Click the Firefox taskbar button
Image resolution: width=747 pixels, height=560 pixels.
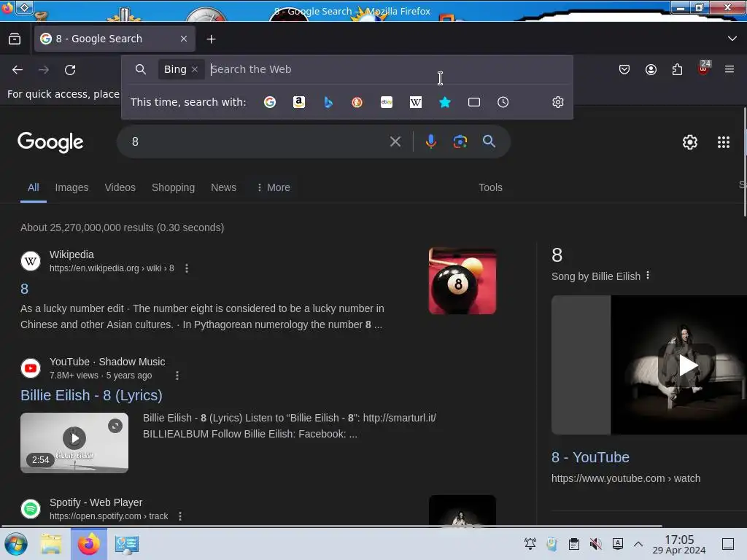(88, 544)
